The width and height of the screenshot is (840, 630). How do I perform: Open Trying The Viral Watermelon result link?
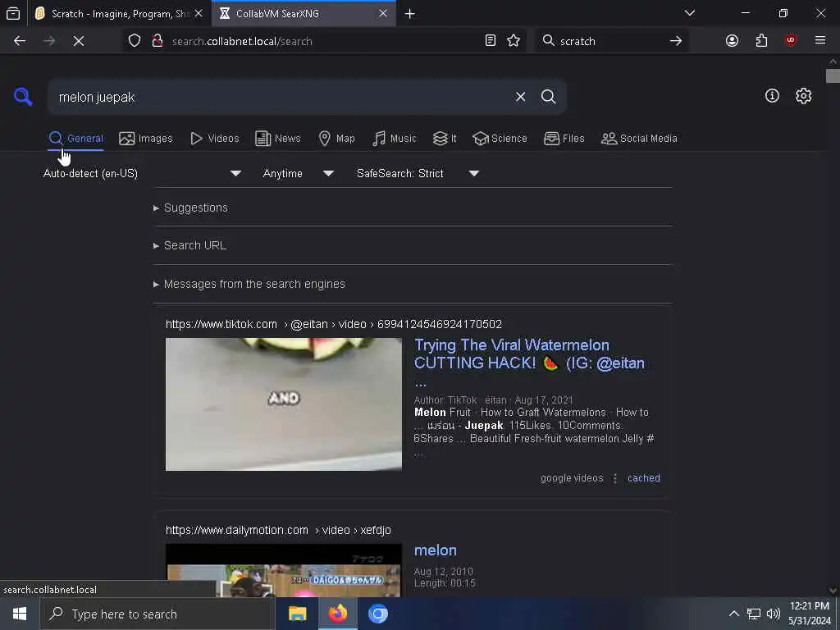click(529, 363)
